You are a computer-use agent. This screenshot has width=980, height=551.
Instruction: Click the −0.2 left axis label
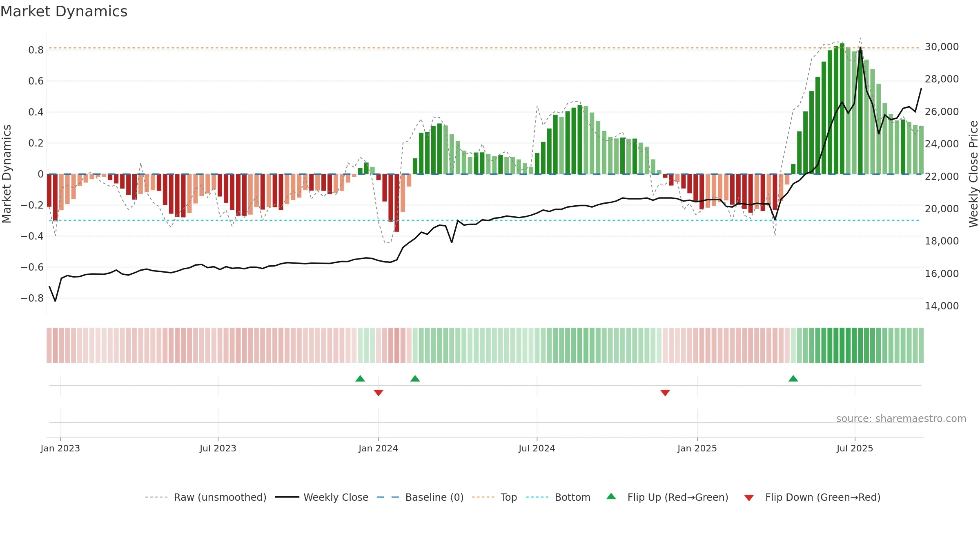coord(32,205)
